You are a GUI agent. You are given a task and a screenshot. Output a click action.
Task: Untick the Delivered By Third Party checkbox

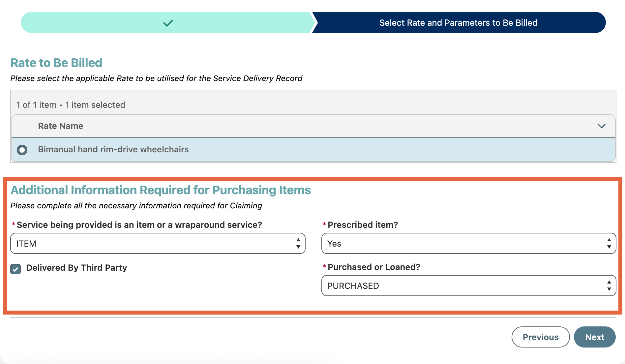click(x=15, y=269)
